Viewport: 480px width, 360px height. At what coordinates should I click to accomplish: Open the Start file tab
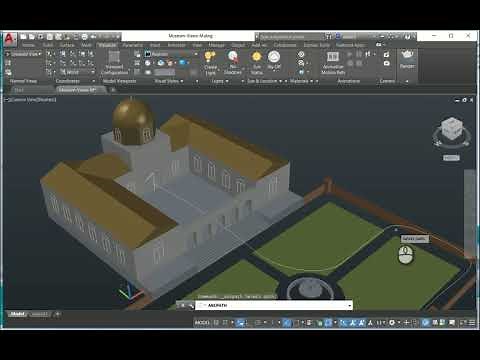click(x=19, y=90)
